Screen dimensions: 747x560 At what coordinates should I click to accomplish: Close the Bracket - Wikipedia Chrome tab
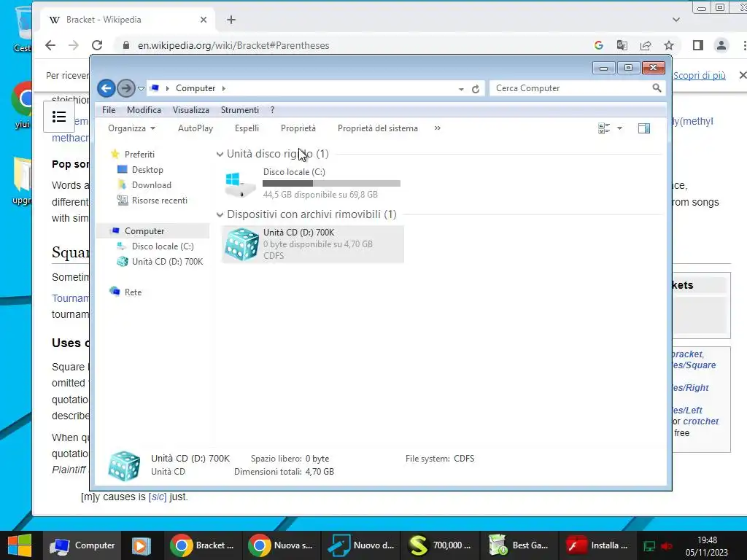coord(204,20)
